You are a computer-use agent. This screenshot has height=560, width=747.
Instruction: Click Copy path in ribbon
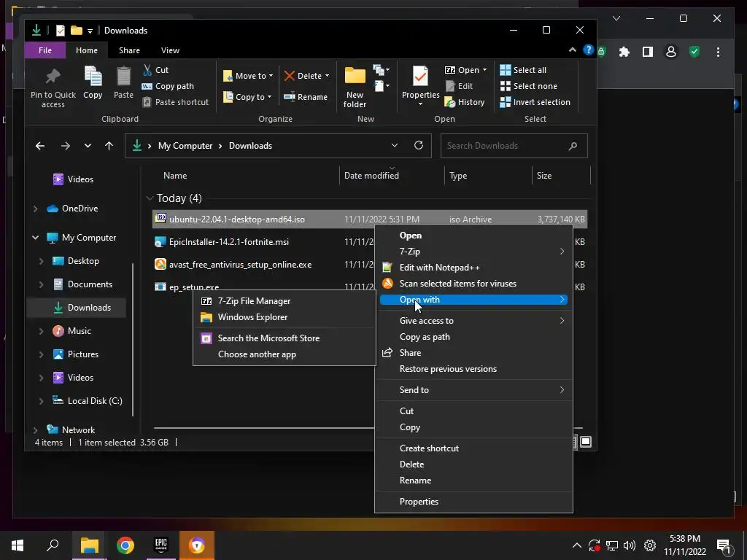(168, 86)
